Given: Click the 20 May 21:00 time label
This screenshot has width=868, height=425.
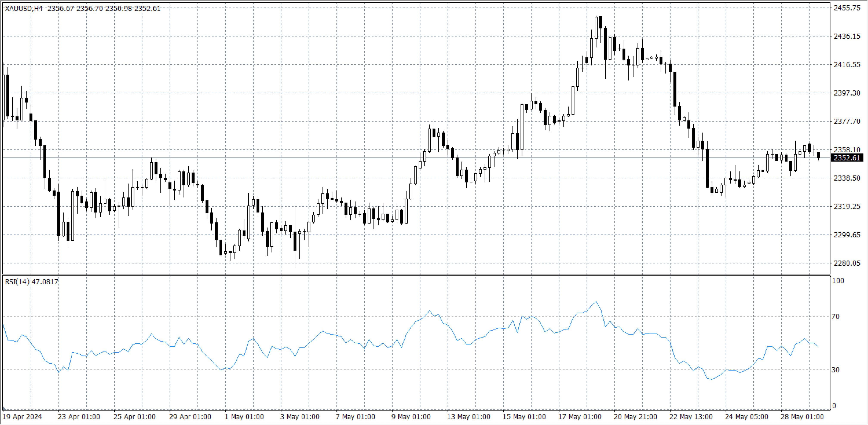Looking at the screenshot, I should pyautogui.click(x=635, y=417).
